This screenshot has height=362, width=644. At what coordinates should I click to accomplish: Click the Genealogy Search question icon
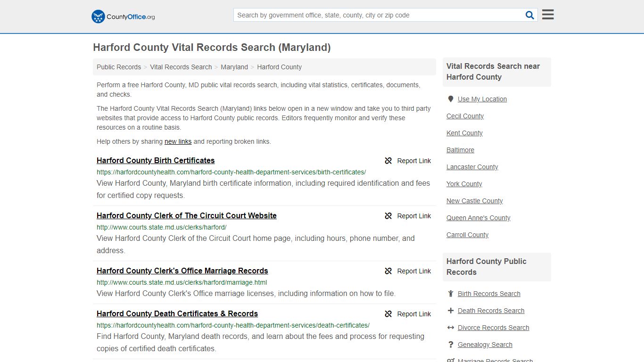point(451,345)
